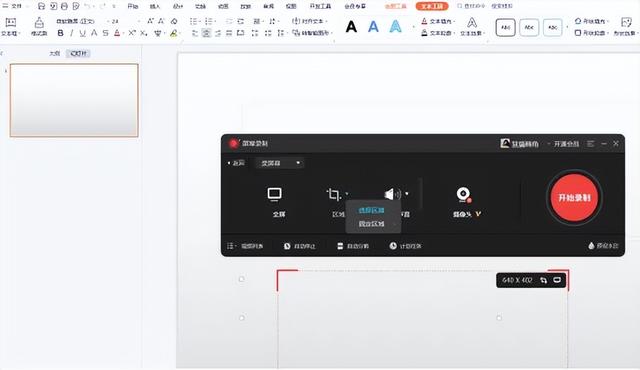Select the region crop recording icon
640x370 pixels.
(333, 195)
